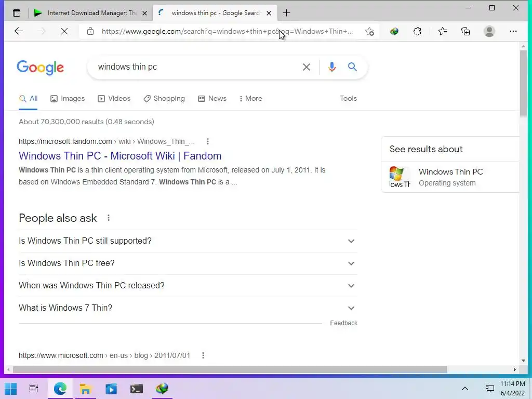Open network status tray icon
Image resolution: width=532 pixels, height=399 pixels.
(x=489, y=389)
